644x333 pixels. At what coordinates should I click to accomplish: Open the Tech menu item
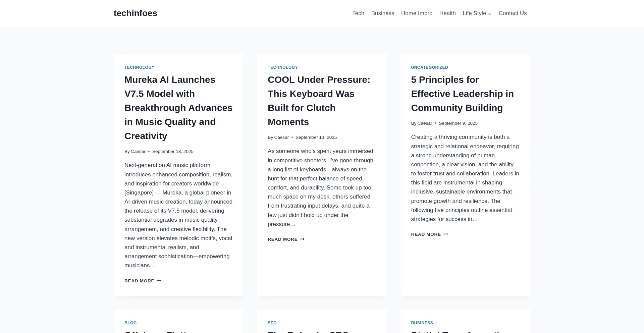pos(358,13)
